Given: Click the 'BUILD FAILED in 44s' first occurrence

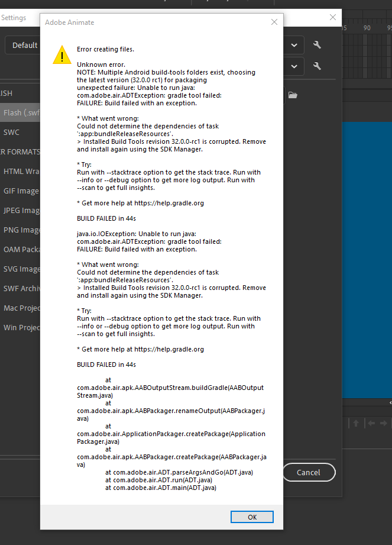Looking at the screenshot, I should 106,218.
